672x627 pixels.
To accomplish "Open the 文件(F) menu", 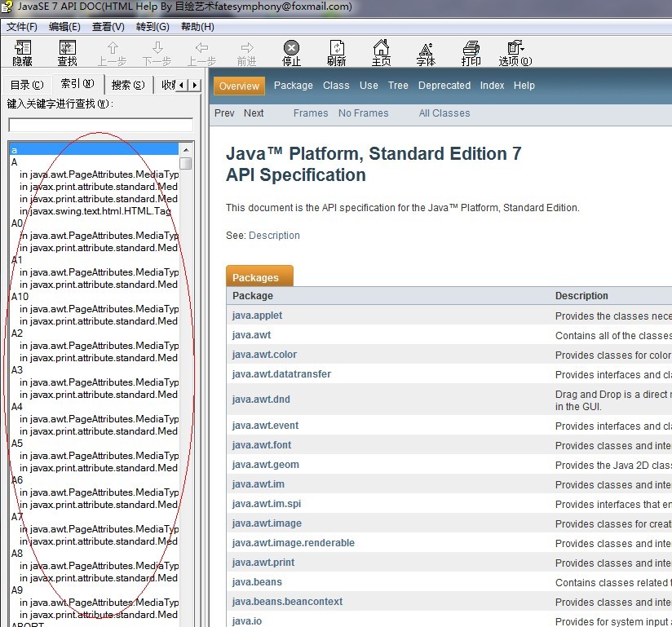I will point(21,27).
